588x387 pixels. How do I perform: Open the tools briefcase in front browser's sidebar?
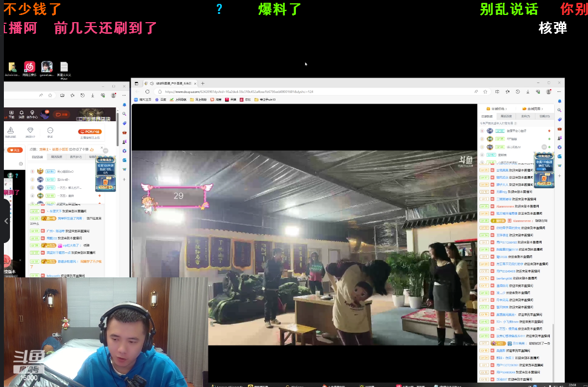pos(559,129)
